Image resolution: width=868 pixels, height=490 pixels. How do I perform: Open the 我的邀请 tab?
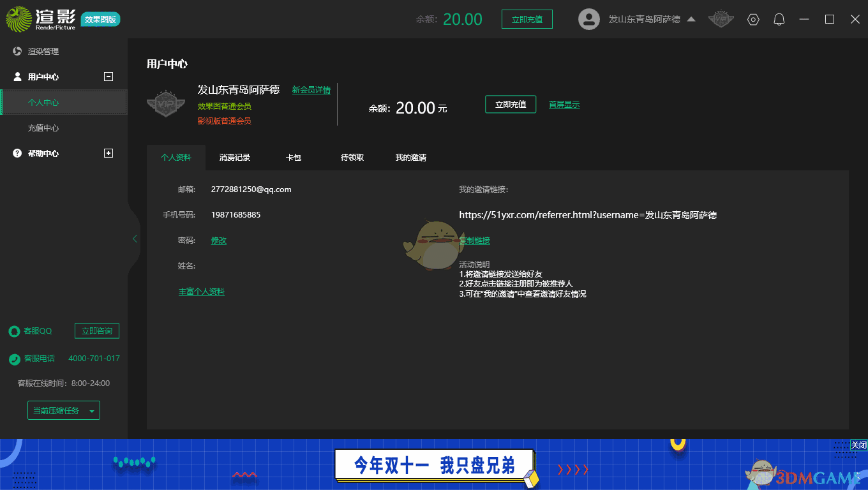pyautogui.click(x=410, y=157)
